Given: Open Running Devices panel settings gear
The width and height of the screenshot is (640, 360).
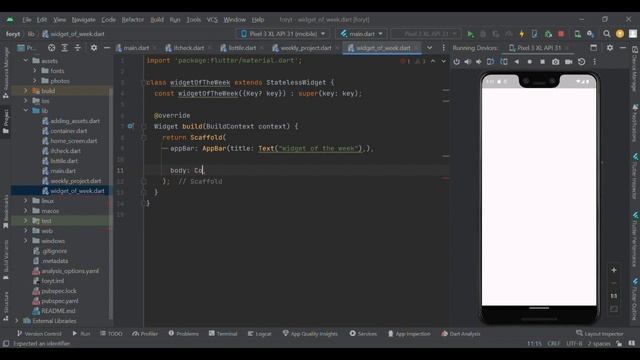Looking at the screenshot, I should tap(610, 48).
